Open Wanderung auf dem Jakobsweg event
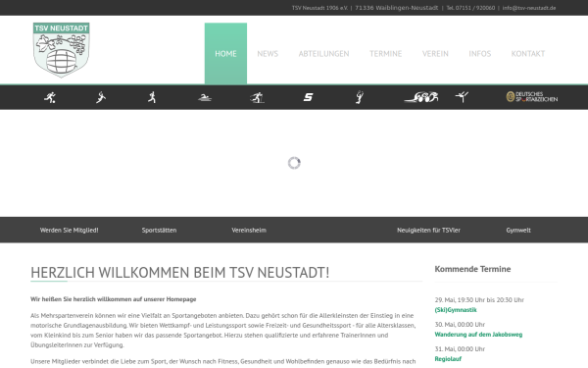The width and height of the screenshot is (588, 368). click(478, 335)
